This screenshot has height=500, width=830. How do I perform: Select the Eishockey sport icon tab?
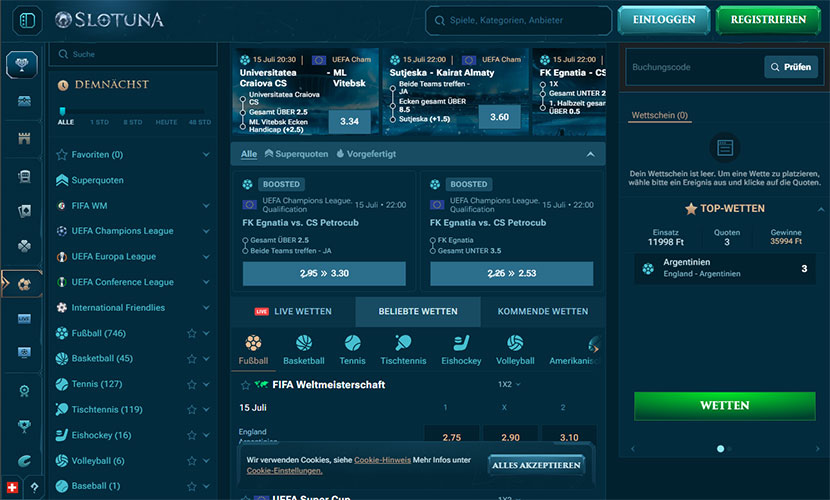click(x=461, y=350)
